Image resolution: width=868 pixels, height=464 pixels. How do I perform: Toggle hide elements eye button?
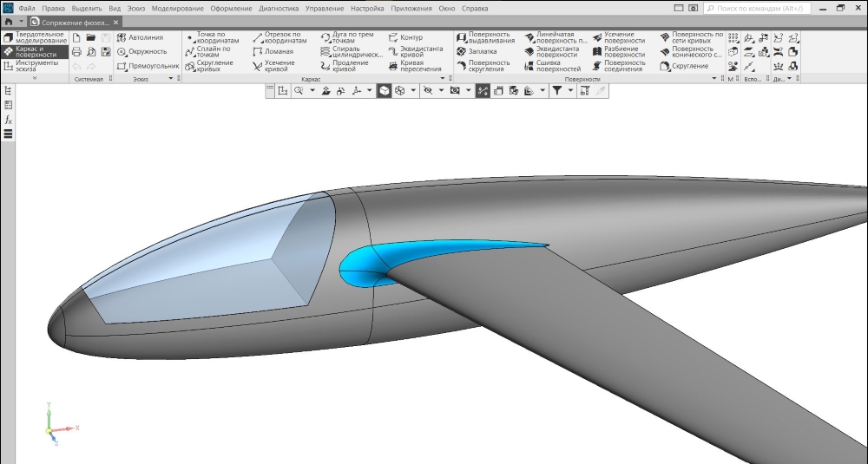tap(427, 91)
